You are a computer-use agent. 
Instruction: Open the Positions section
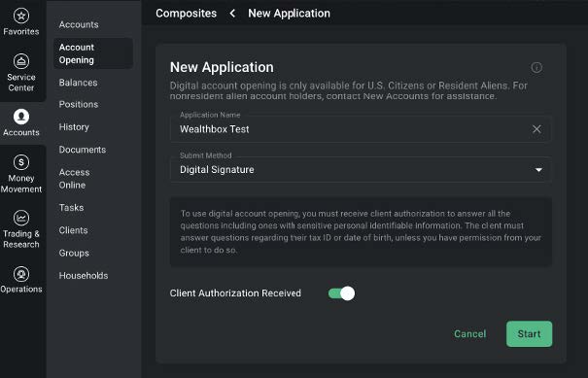tap(79, 104)
